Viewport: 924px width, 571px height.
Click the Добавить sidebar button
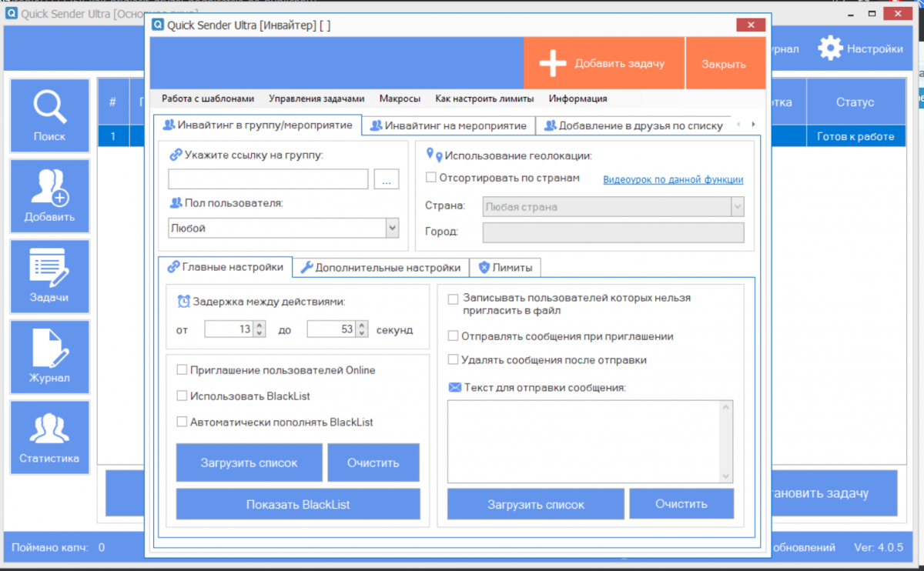(x=49, y=196)
